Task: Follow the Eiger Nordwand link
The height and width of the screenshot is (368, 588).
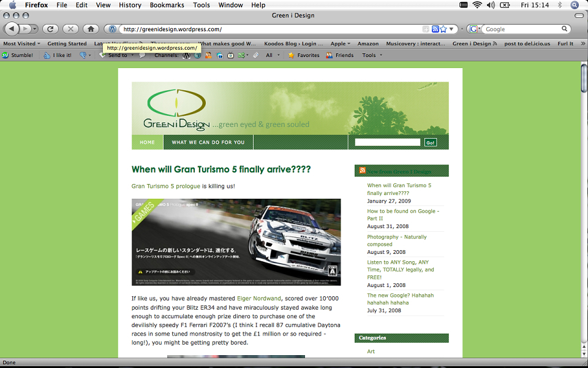Action: [258, 299]
